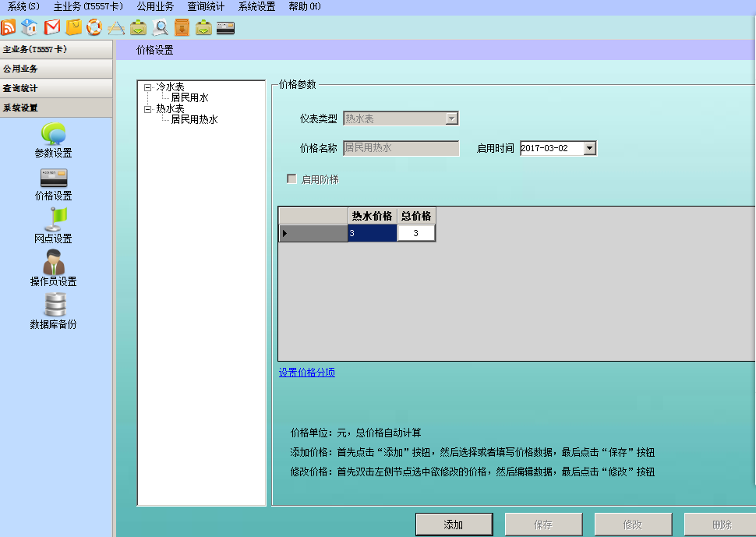Click the orange RSS feed toolbar icon
Image resolution: width=756 pixels, height=537 pixels.
[9, 27]
